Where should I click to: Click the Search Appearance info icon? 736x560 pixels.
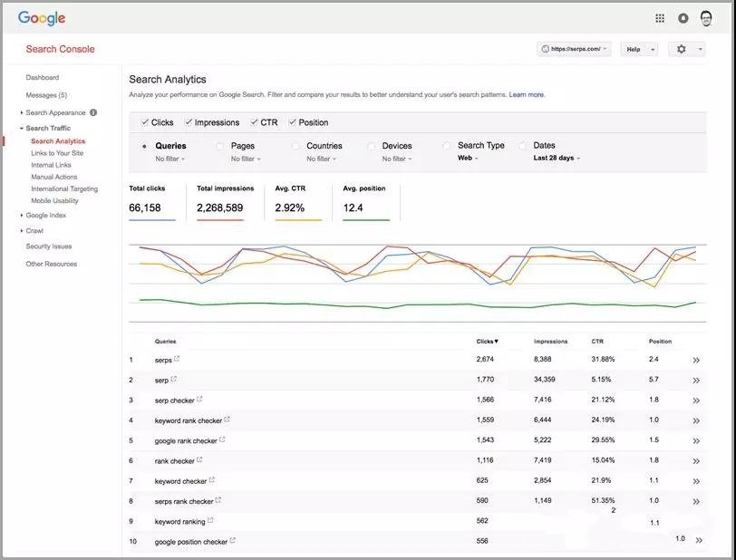(93, 112)
